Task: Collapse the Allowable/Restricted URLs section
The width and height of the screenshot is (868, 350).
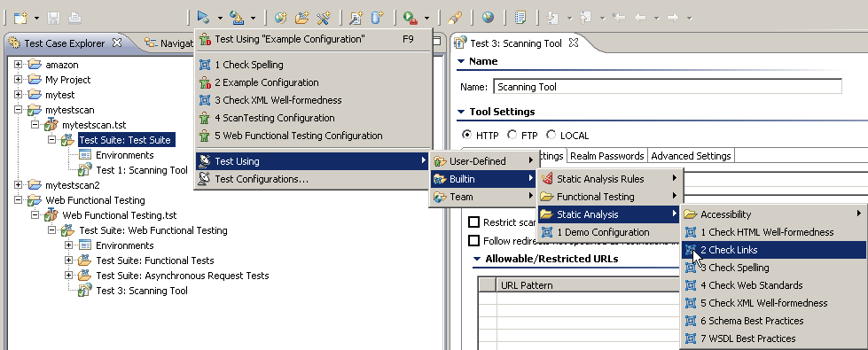Action: [477, 259]
